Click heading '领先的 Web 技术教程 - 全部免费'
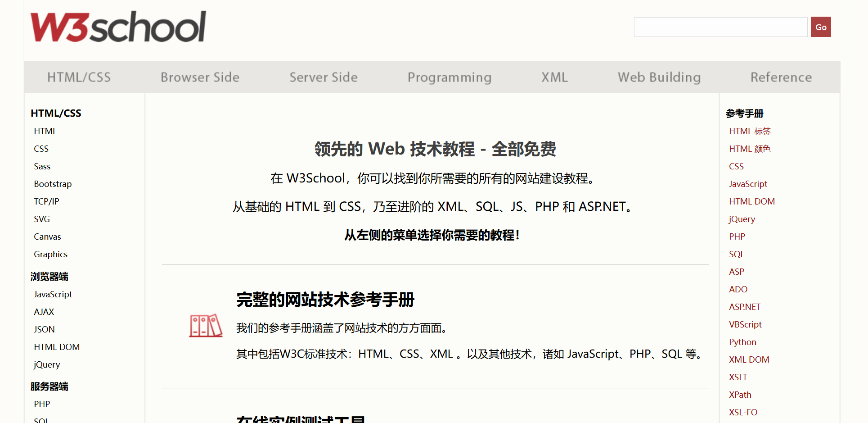The width and height of the screenshot is (868, 423). [x=435, y=149]
